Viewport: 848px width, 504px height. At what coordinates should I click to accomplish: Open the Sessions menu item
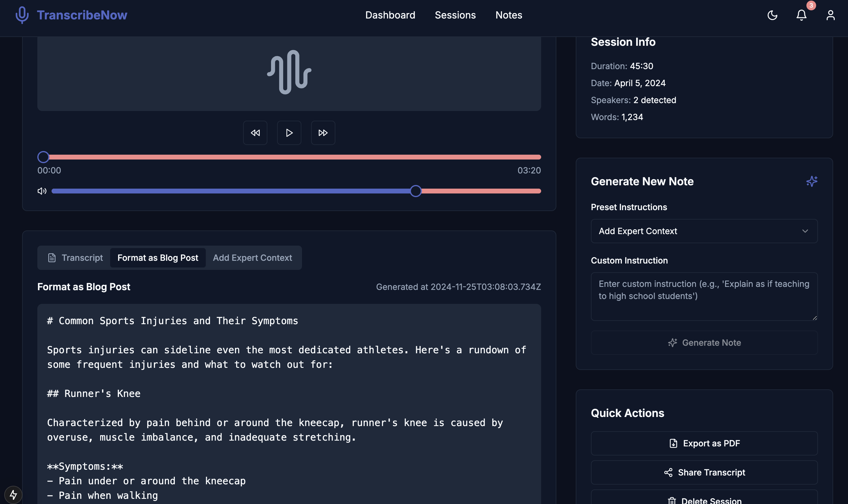(455, 15)
